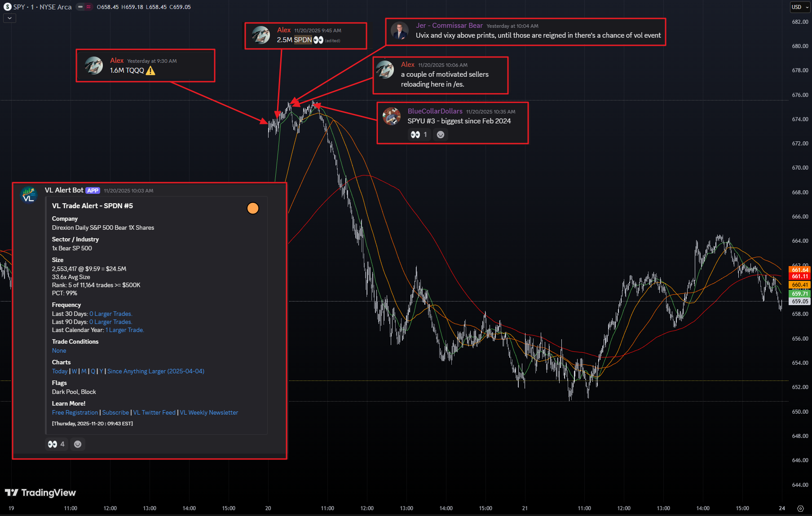Click the VL Alert Bot avatar
The width and height of the screenshot is (812, 516).
coord(29,195)
